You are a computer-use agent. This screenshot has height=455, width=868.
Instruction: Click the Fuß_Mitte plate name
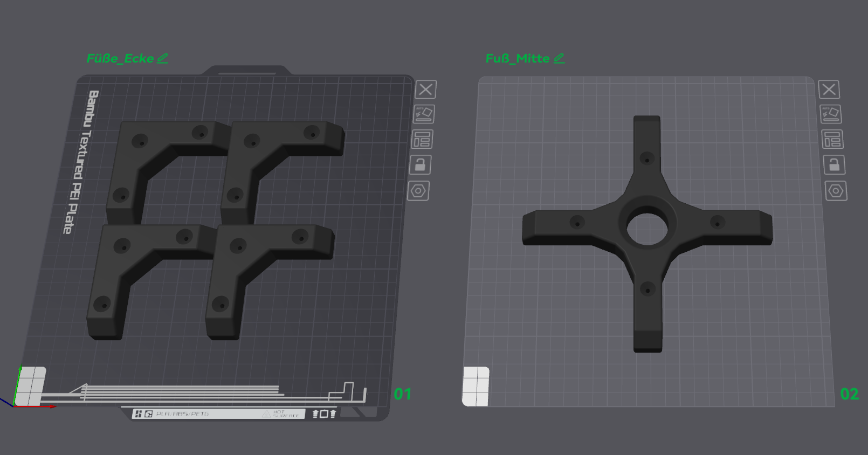518,58
